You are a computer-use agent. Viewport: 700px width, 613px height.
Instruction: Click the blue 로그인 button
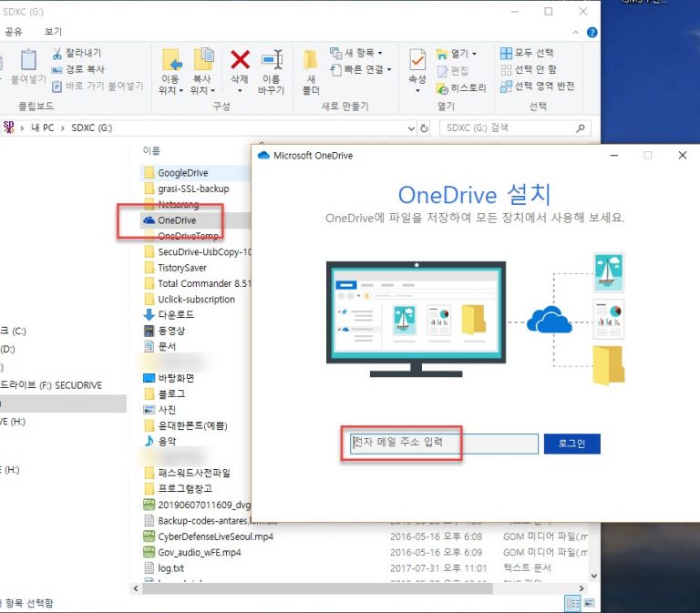coord(571,444)
